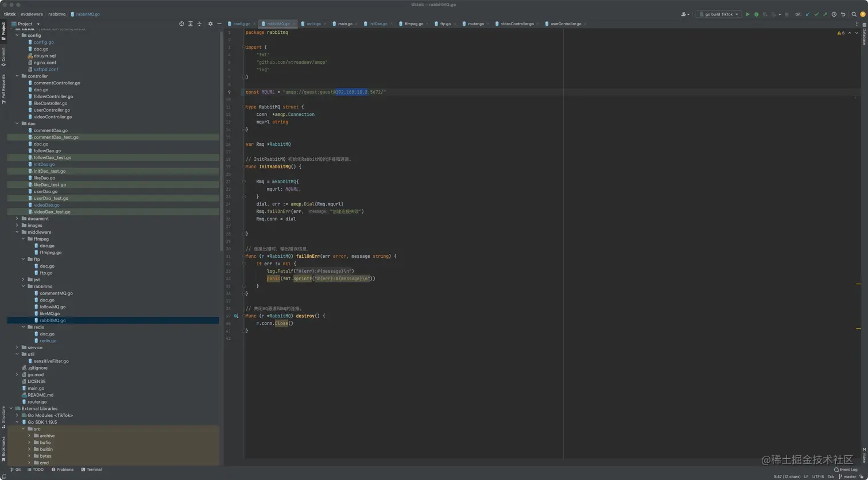Click the Git update project arrow
The width and height of the screenshot is (868, 480).
[x=808, y=14]
